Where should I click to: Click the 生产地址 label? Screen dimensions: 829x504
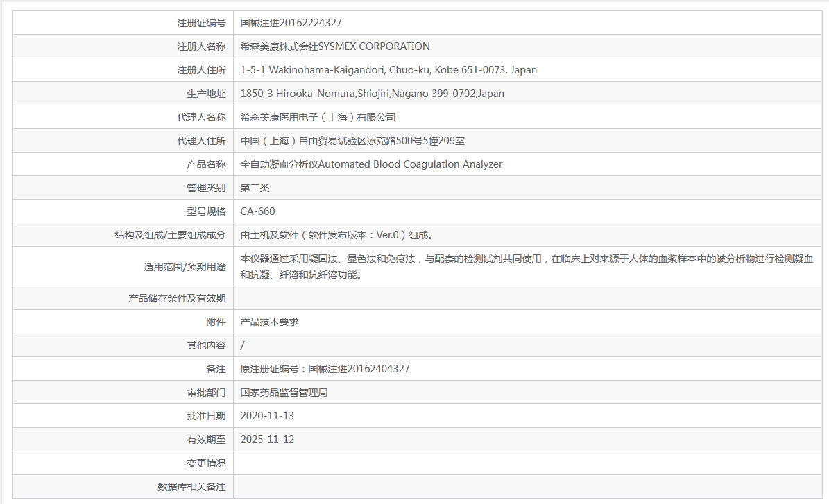[x=206, y=94]
